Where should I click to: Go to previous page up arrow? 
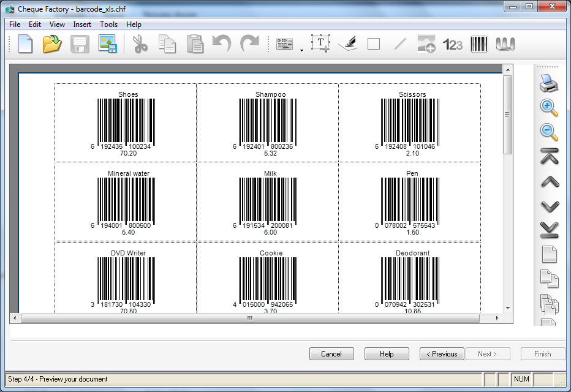[x=550, y=182]
